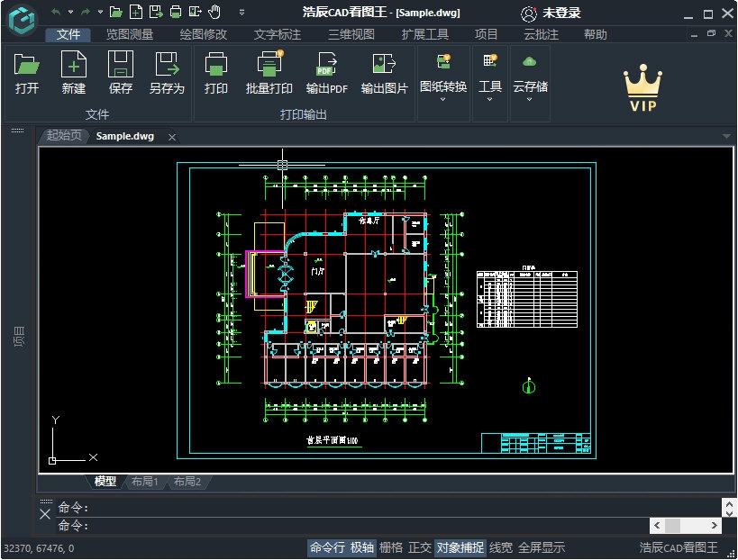Open the 项目 side panel on left

(x=19, y=336)
